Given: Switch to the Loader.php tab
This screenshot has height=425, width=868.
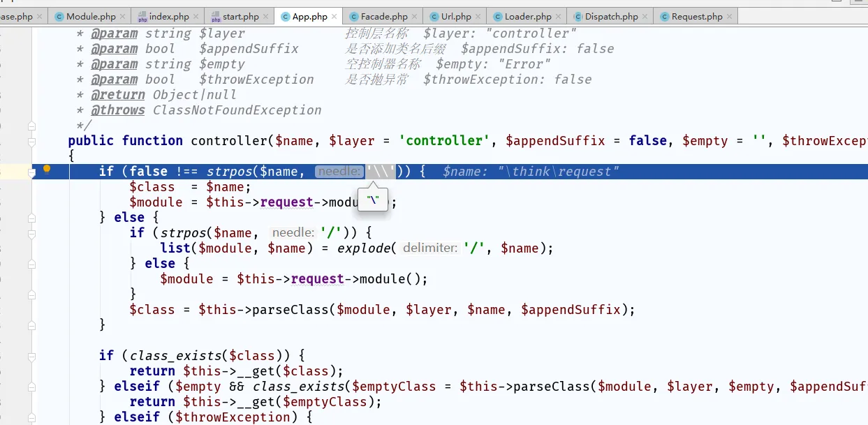Looking at the screenshot, I should [x=528, y=16].
